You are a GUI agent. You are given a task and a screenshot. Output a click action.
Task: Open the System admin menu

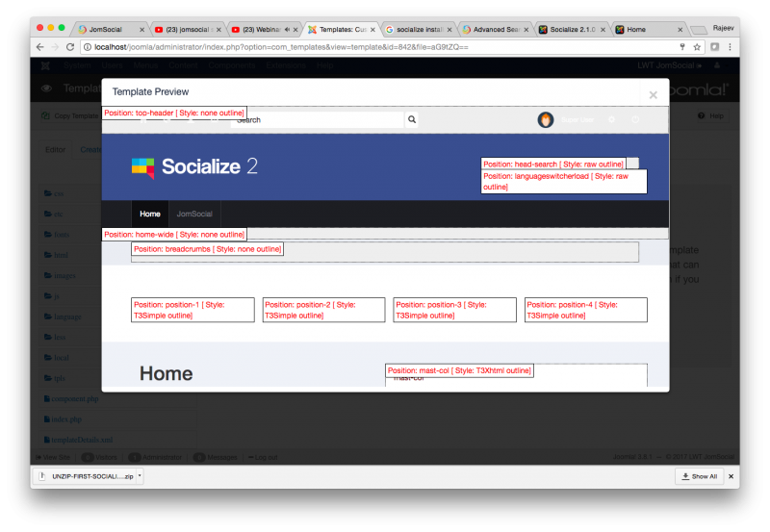(x=77, y=65)
